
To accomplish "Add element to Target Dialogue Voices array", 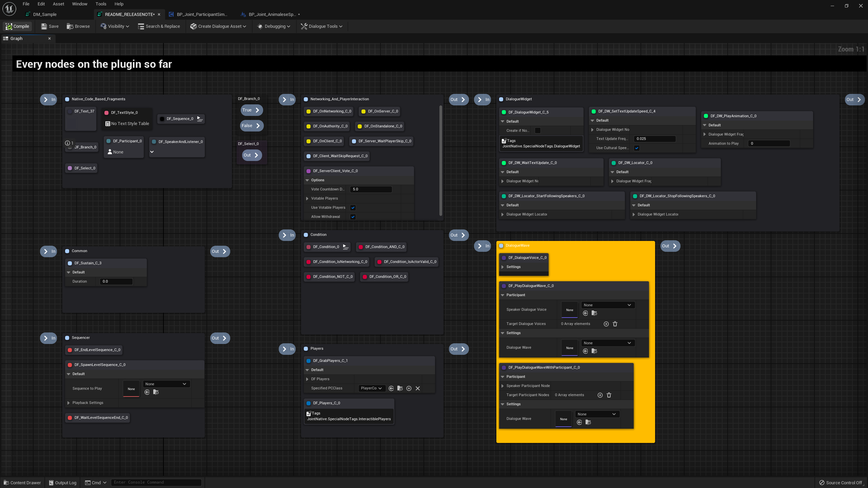I will [606, 324].
